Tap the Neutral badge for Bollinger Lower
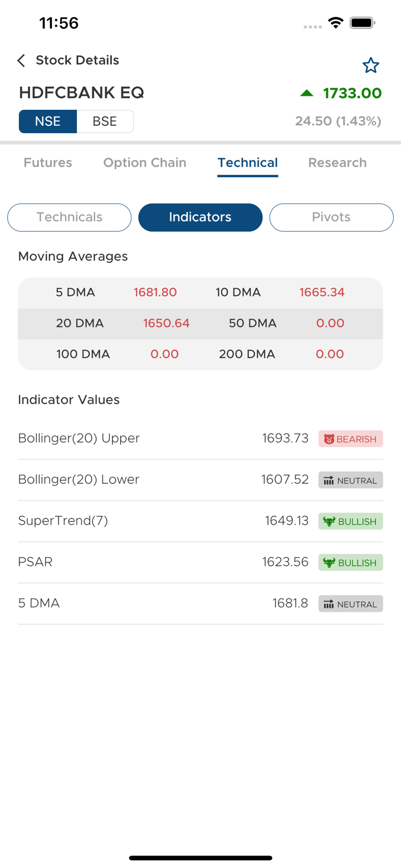401x868 pixels. (350, 480)
